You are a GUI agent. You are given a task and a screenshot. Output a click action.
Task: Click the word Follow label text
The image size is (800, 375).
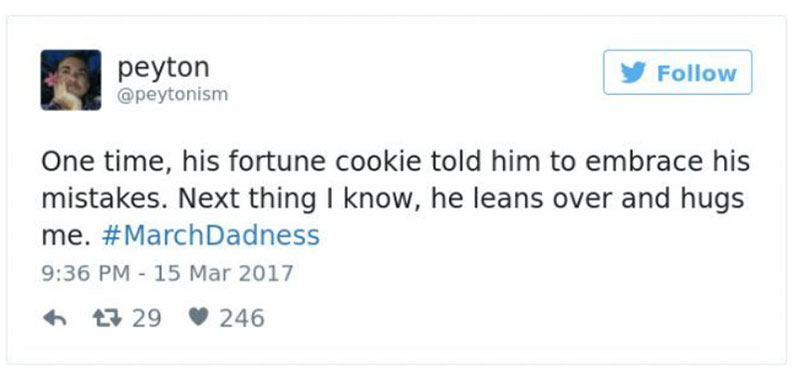(x=696, y=73)
